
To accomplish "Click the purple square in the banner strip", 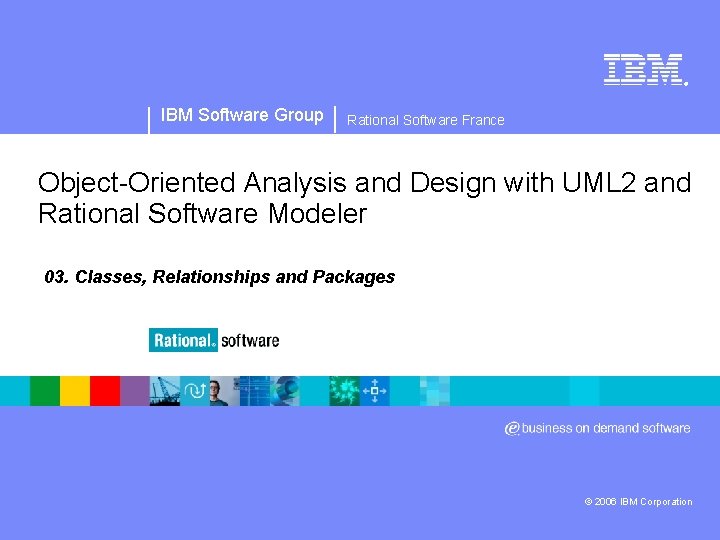I will pyautogui.click(x=135, y=391).
